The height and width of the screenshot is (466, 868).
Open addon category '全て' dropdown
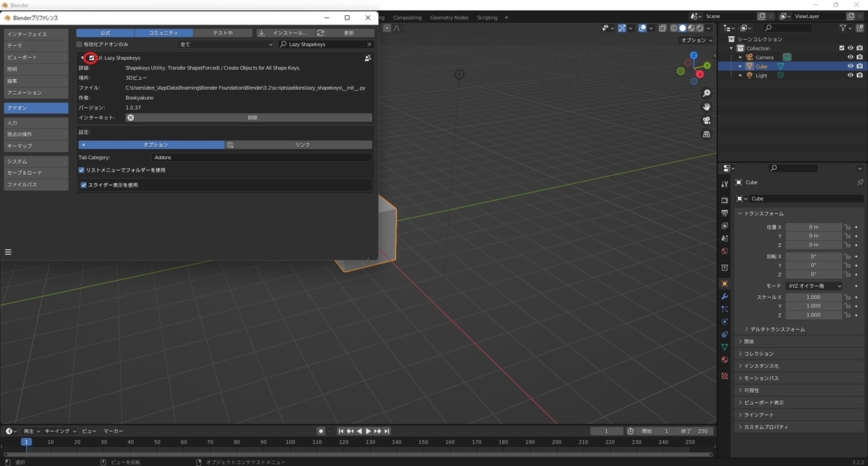[x=226, y=44]
